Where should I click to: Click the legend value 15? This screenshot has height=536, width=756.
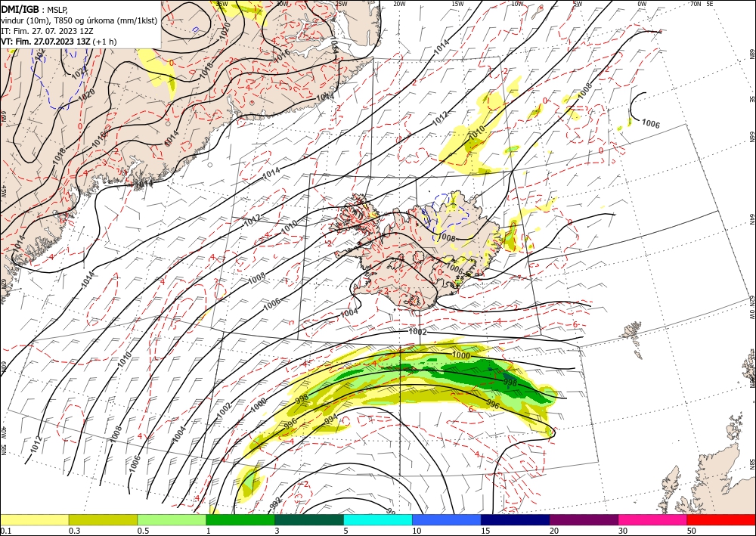(485, 531)
